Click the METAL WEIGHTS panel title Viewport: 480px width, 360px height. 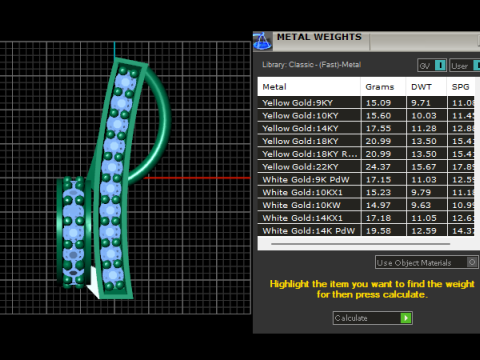(319, 37)
